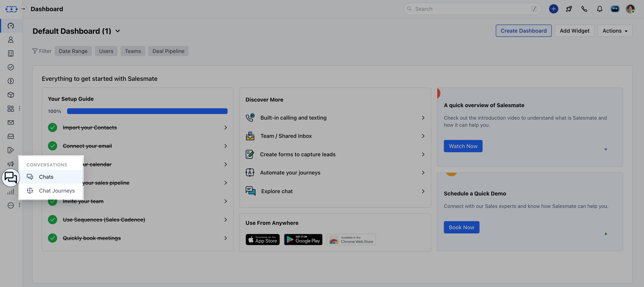Open reports bar chart icon in sidebar
644x287 pixels.
(11, 192)
